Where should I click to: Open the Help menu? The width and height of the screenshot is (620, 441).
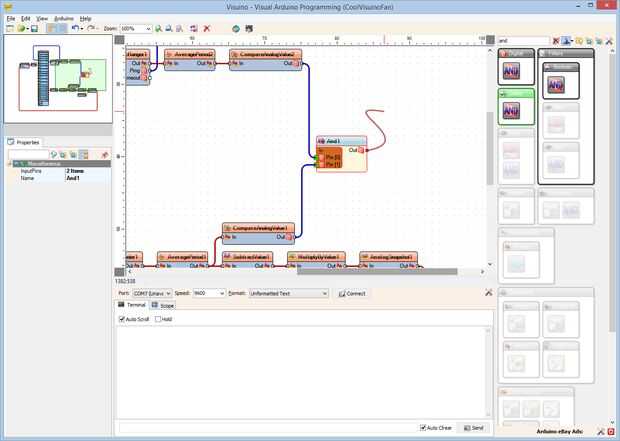pyautogui.click(x=85, y=19)
